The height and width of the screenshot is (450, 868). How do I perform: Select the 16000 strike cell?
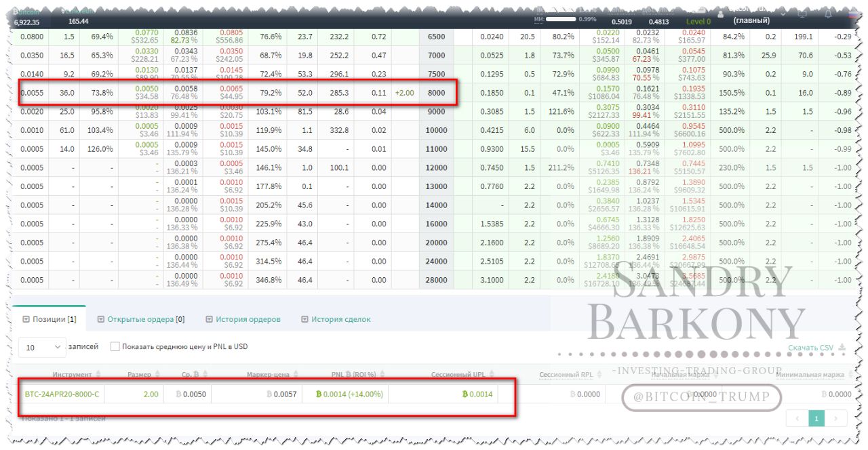437,224
